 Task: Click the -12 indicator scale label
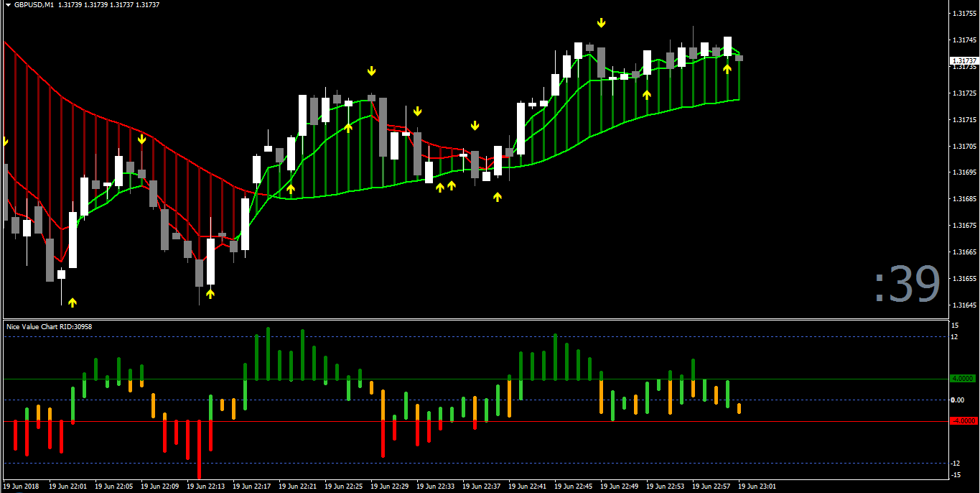[x=956, y=464]
